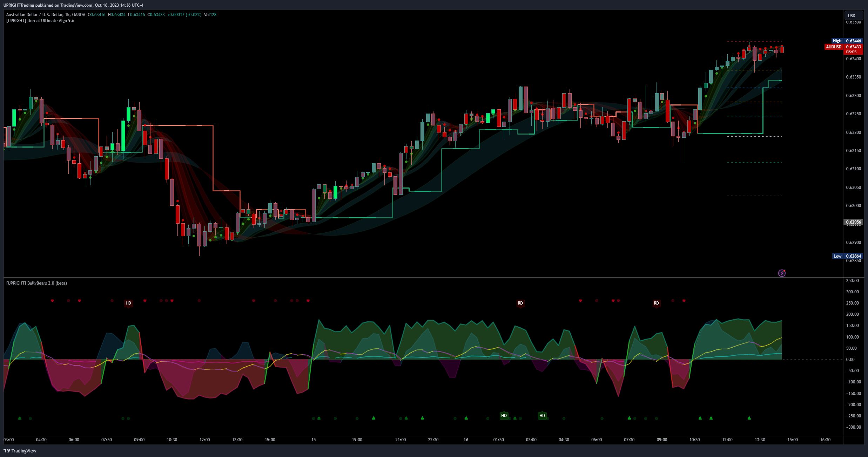The image size is (868, 457).
Task: Click the gray 0.62956 price axis label
Action: click(853, 222)
